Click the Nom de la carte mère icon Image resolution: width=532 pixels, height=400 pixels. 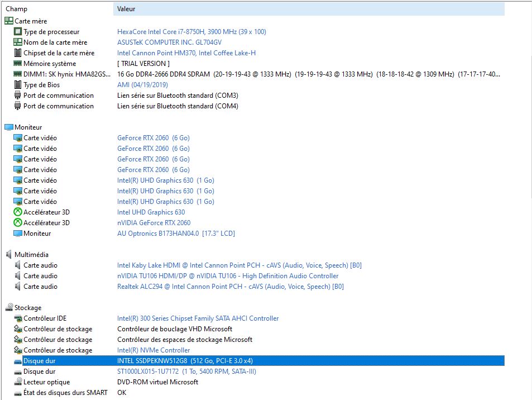point(18,42)
